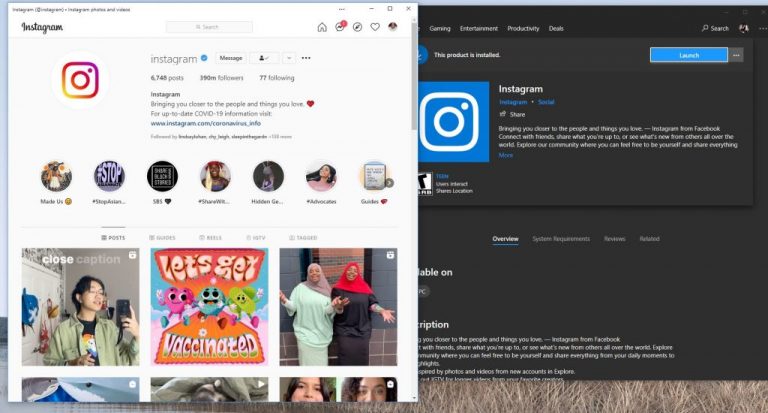Open the Guides story highlight
The width and height of the screenshot is (768, 413).
(374, 176)
